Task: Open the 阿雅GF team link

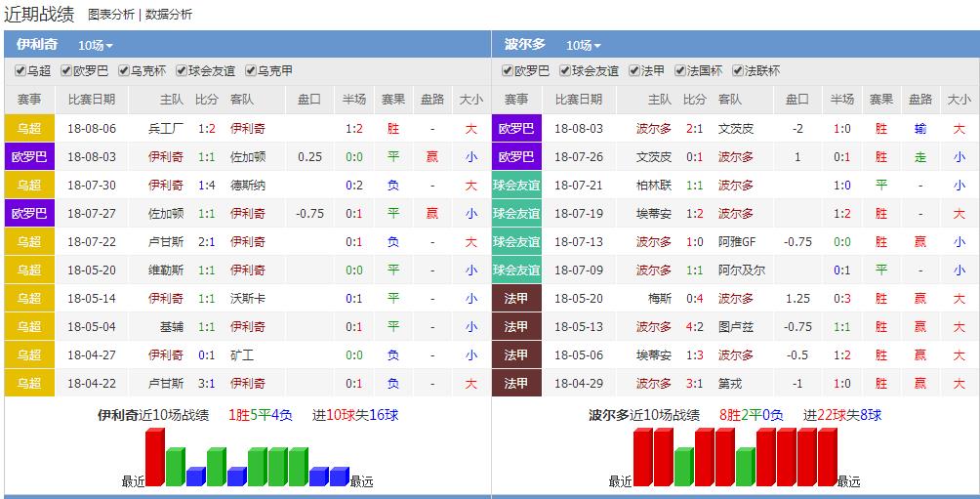Action: (x=737, y=242)
